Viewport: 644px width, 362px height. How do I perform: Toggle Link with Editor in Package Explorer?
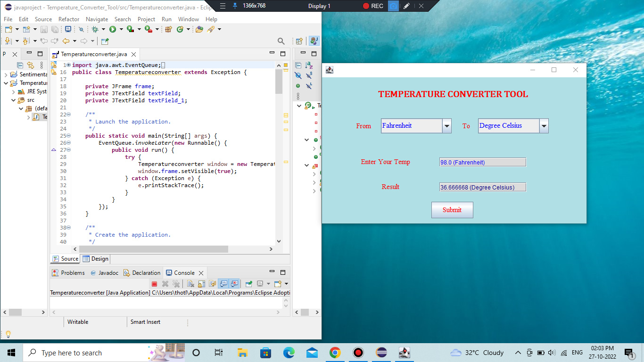[x=31, y=66]
